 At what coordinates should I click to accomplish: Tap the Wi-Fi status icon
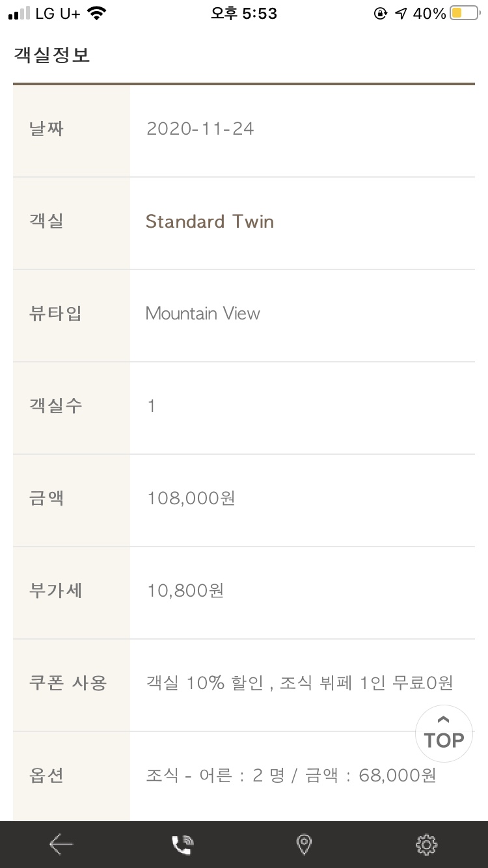pos(97,13)
